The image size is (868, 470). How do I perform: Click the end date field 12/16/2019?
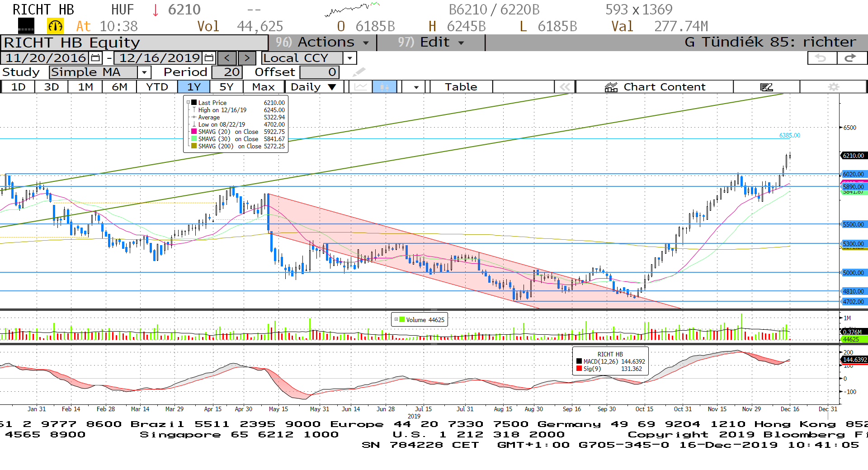[x=159, y=58]
